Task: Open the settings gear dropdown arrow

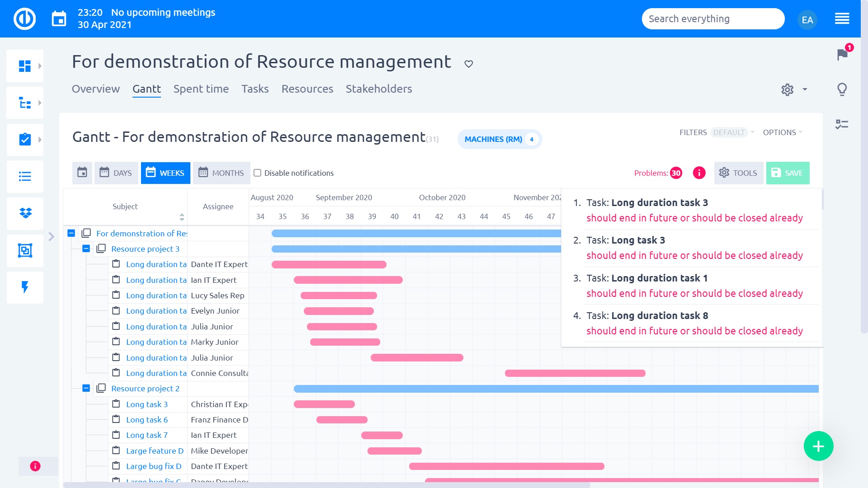Action: 805,89
